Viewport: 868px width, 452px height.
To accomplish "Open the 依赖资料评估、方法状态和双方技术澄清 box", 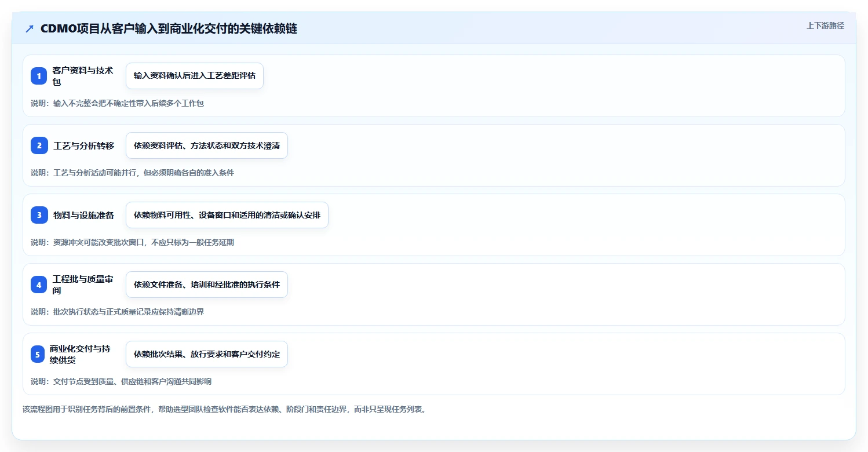I will pyautogui.click(x=207, y=145).
